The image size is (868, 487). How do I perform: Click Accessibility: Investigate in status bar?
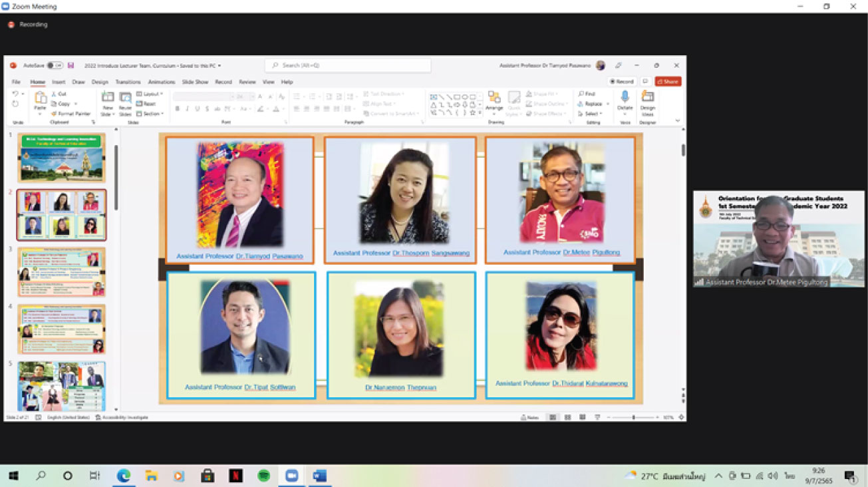click(x=122, y=417)
